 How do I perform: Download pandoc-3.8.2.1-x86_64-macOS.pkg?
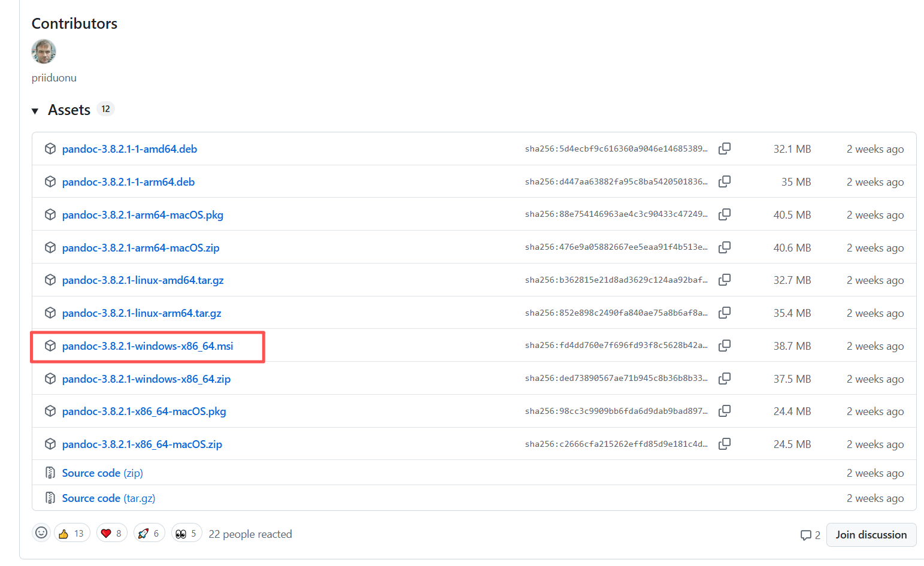[144, 411]
